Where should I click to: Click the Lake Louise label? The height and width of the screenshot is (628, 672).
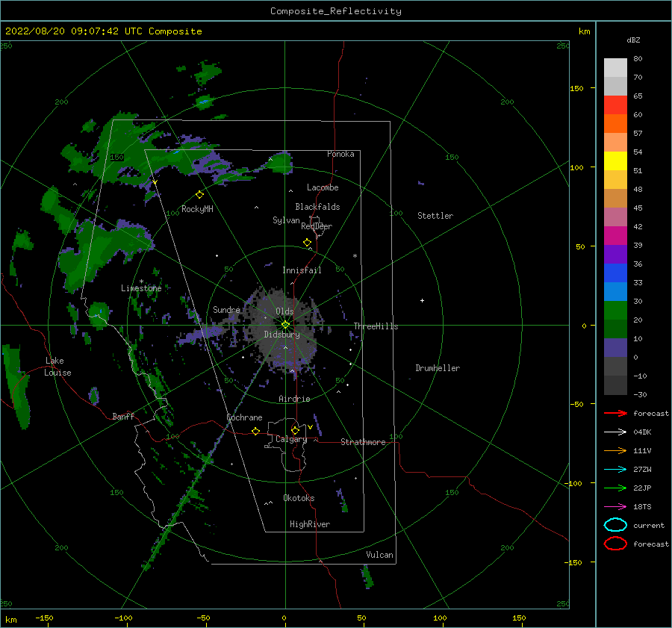pos(57,367)
